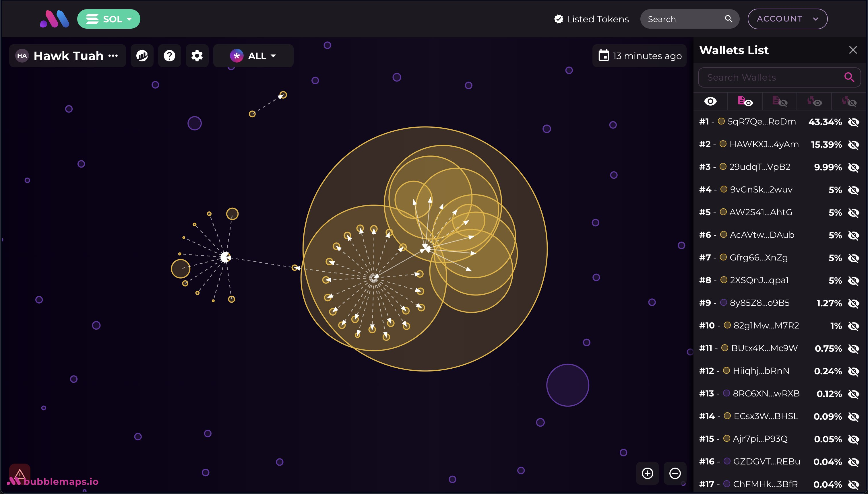Click the zoom out minus icon
The width and height of the screenshot is (868, 494).
(674, 473)
